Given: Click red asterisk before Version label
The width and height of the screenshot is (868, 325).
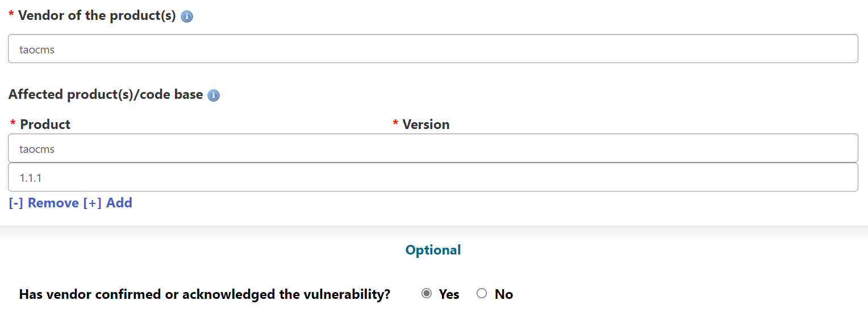Looking at the screenshot, I should (395, 123).
